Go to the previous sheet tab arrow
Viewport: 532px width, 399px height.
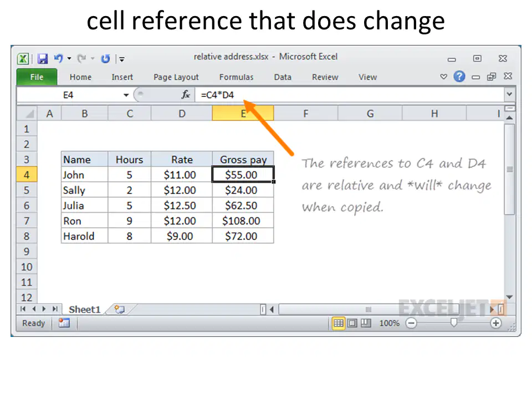tap(34, 309)
